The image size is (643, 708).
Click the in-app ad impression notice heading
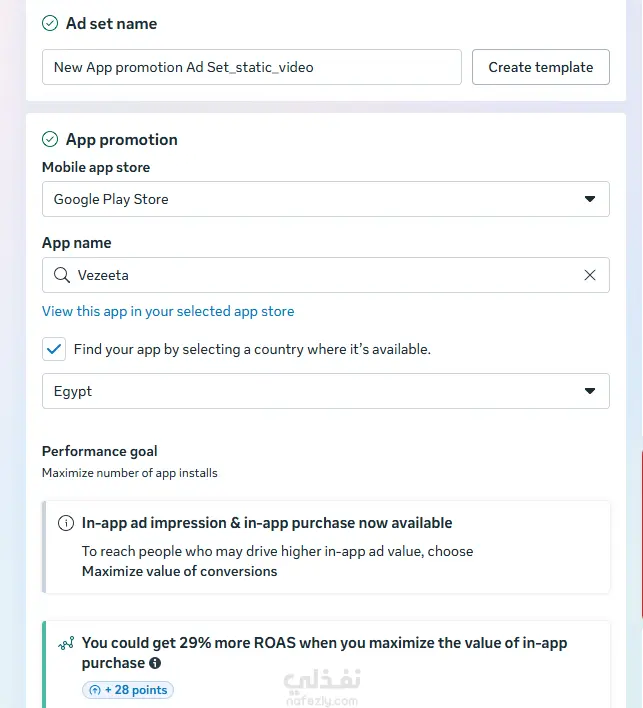(267, 523)
